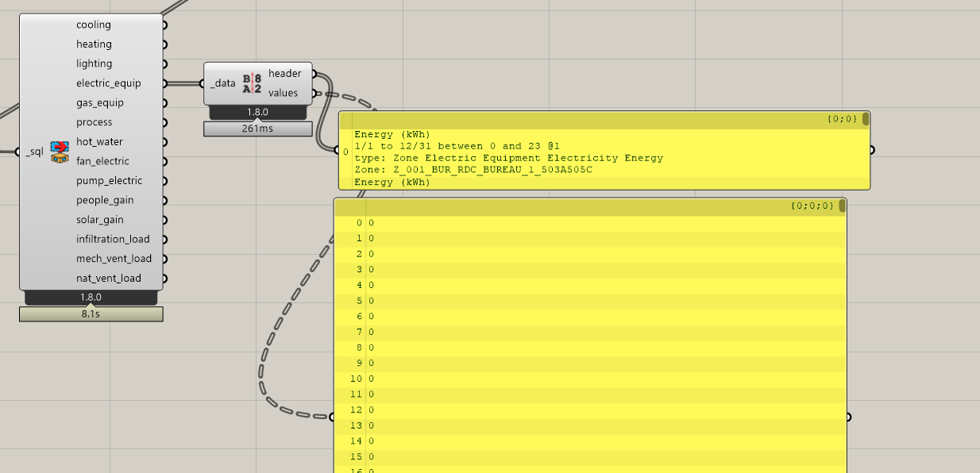The height and width of the screenshot is (473, 980).
Task: Click the cooling output port
Action: click(x=164, y=25)
